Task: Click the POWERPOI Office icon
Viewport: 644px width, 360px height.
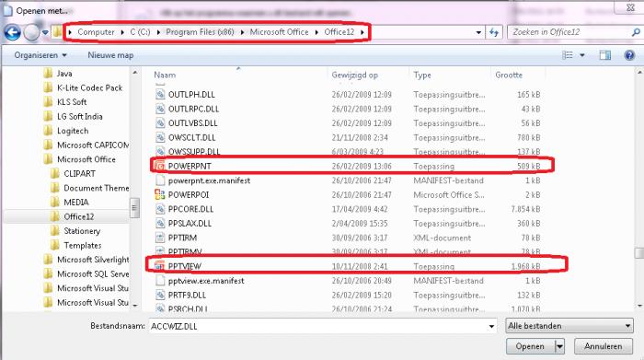Action: pyautogui.click(x=159, y=194)
